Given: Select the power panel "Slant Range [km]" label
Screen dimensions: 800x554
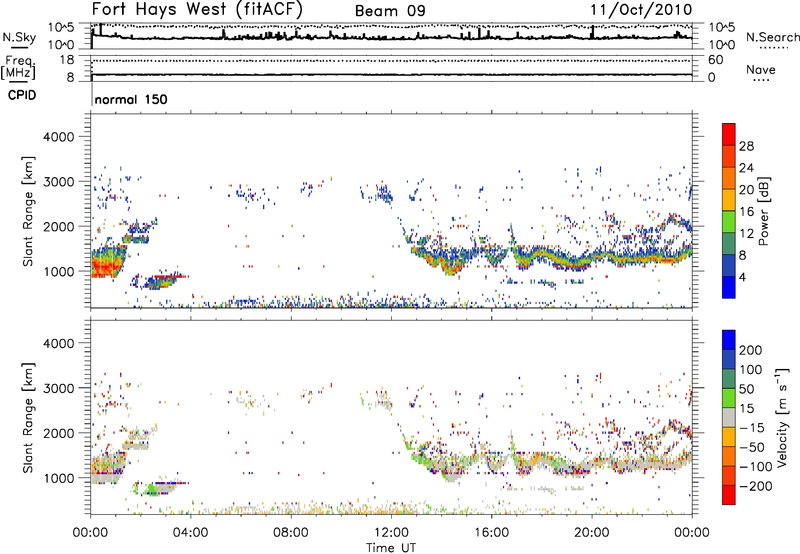Looking at the screenshot, I should pos(28,211).
